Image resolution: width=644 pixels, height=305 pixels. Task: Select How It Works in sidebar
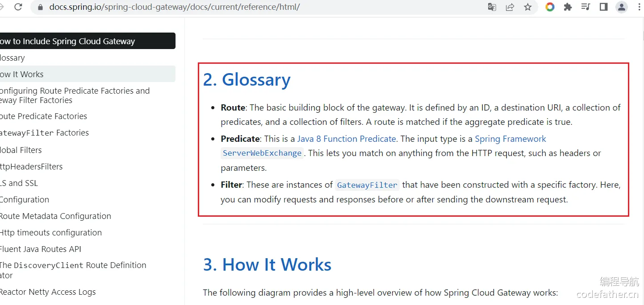88,74
